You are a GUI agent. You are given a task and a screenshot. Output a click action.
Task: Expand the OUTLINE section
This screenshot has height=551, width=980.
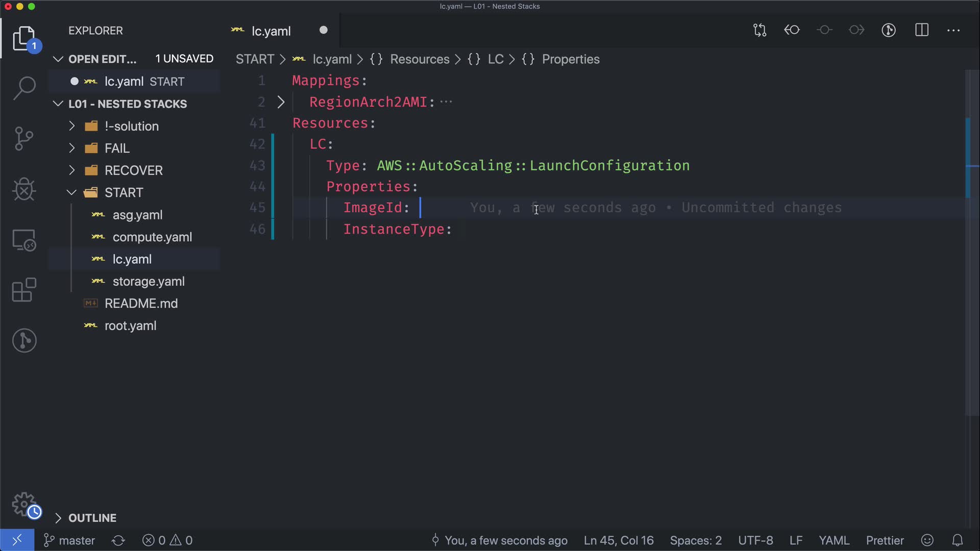point(92,518)
